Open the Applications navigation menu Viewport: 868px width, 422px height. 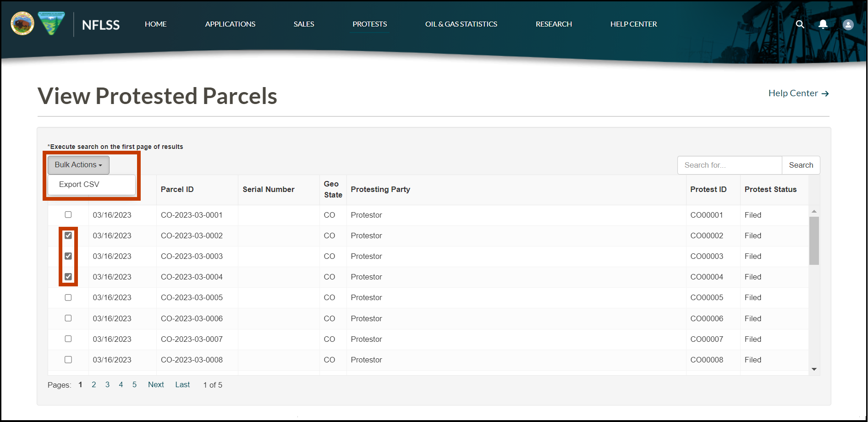pyautogui.click(x=230, y=24)
